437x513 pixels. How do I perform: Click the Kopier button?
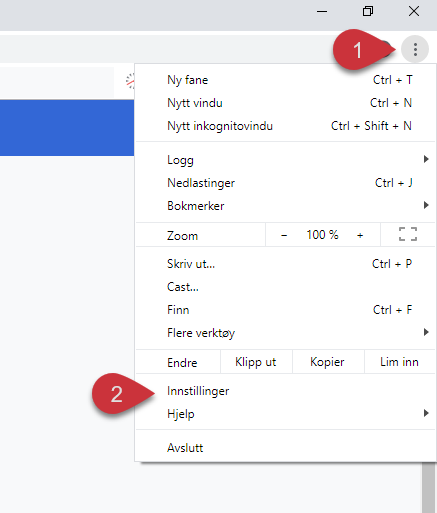(x=327, y=362)
